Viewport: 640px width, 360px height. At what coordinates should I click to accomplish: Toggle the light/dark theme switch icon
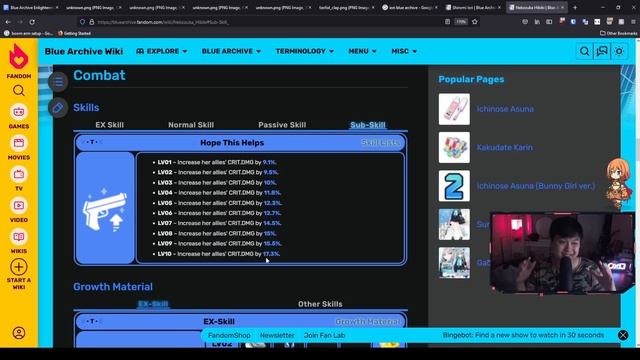(x=619, y=51)
